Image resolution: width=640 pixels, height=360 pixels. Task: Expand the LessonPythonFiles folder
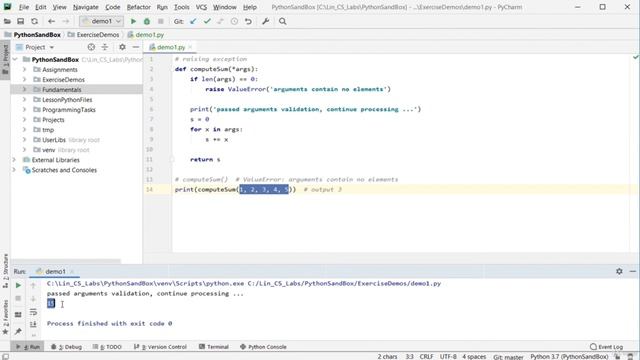click(24, 100)
